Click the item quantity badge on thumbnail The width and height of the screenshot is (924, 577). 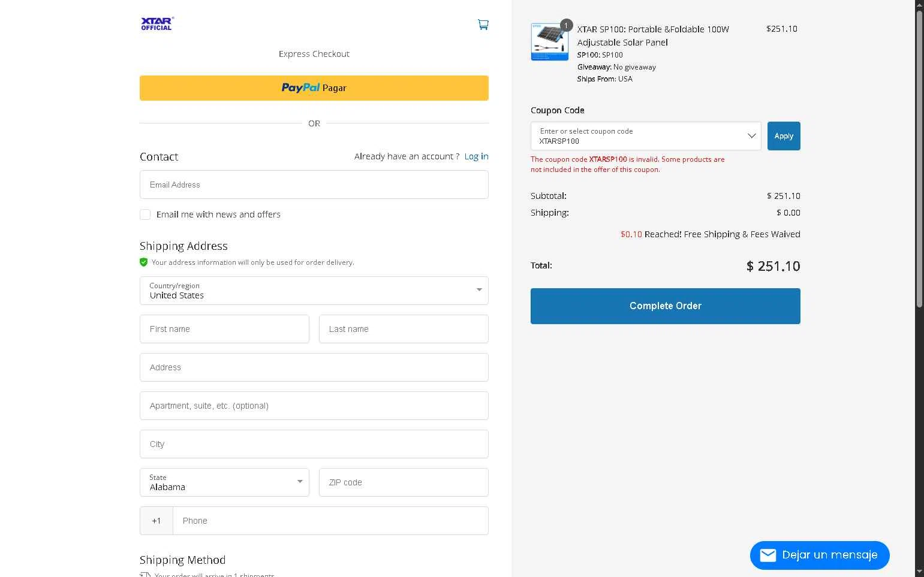566,25
